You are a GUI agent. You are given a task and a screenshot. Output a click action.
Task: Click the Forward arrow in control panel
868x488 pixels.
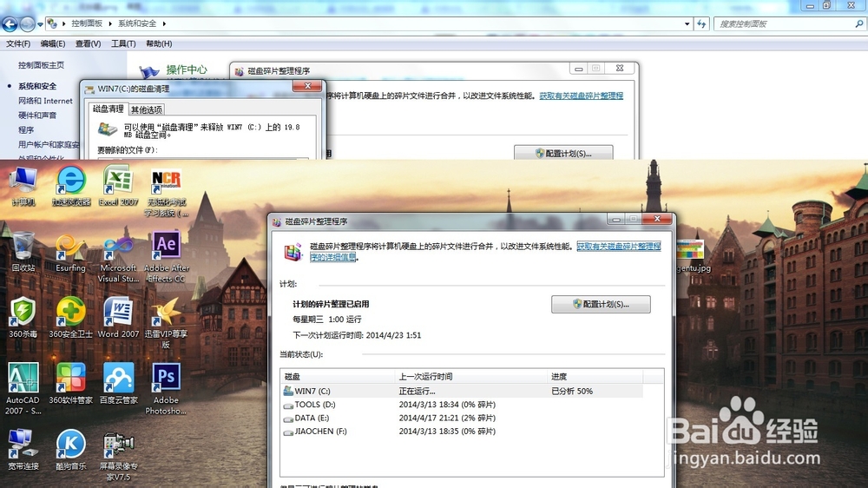click(x=27, y=23)
